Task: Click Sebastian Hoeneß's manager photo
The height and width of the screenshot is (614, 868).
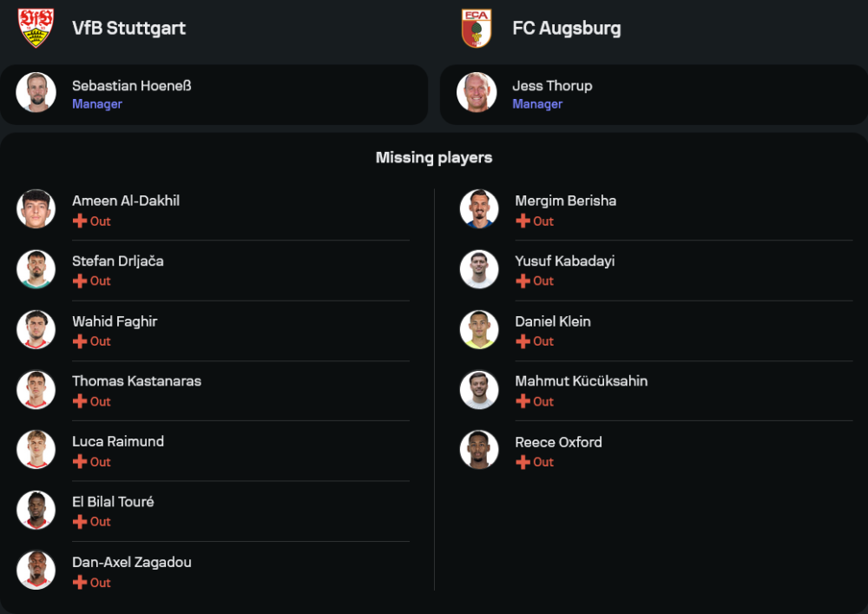Action: click(x=36, y=92)
